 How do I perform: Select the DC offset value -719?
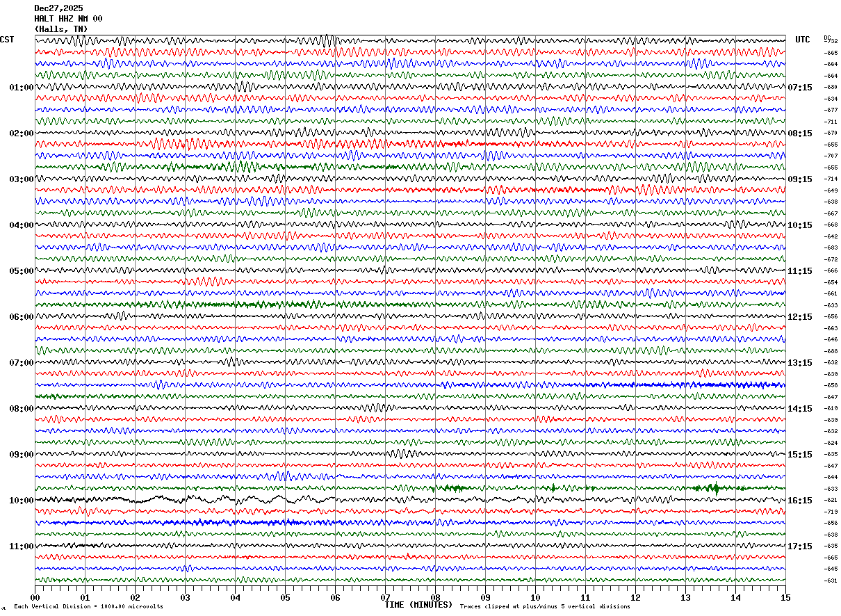pos(831,512)
